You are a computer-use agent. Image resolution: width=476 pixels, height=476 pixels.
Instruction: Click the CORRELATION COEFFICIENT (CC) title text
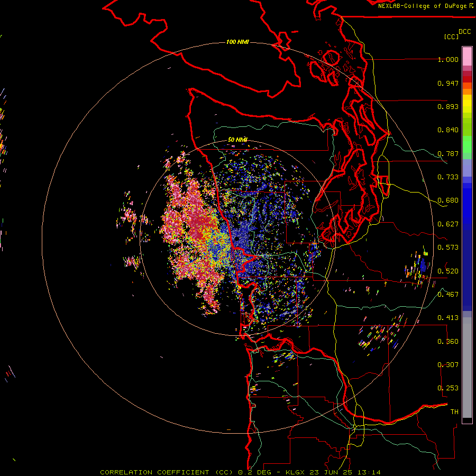tap(167, 472)
